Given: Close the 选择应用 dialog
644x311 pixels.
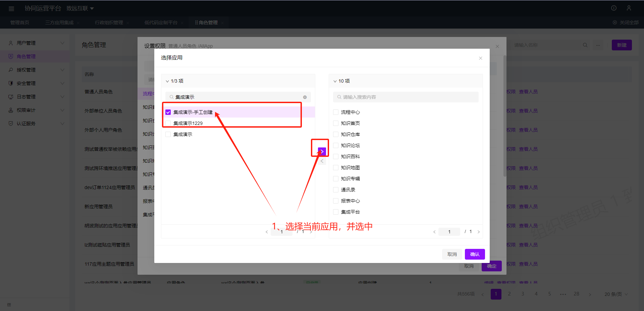Looking at the screenshot, I should [481, 58].
